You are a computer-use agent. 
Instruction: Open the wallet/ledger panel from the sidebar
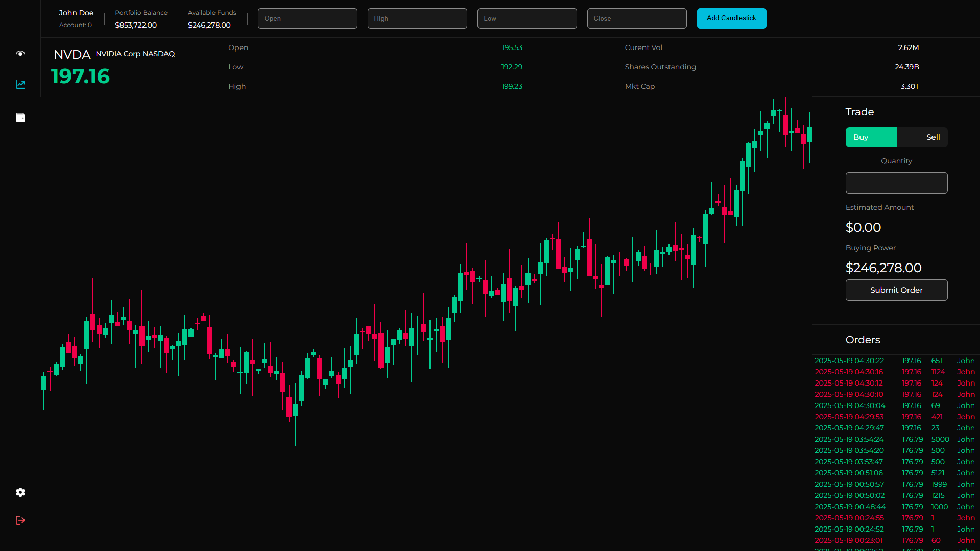20,117
